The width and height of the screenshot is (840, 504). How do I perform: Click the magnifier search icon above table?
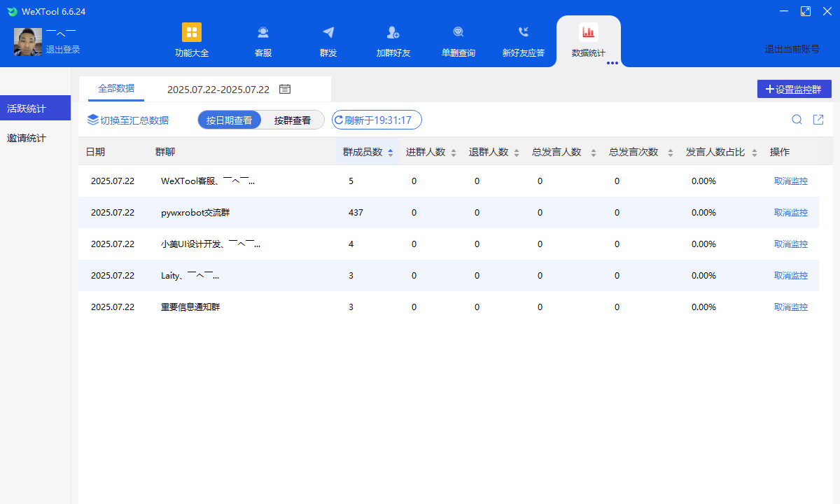click(797, 120)
